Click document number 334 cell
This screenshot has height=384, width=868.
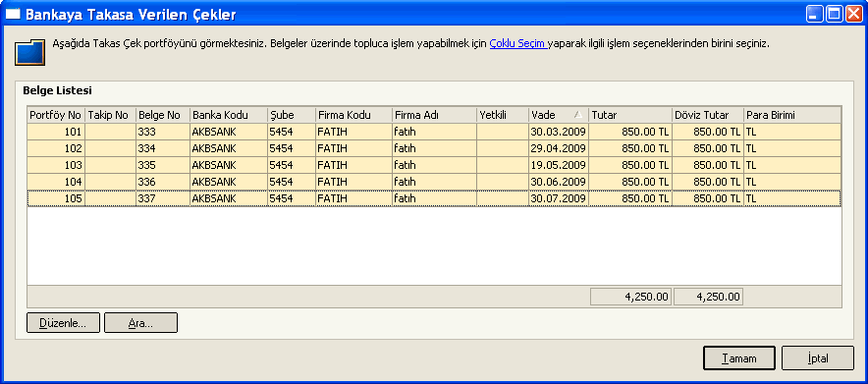[163, 148]
